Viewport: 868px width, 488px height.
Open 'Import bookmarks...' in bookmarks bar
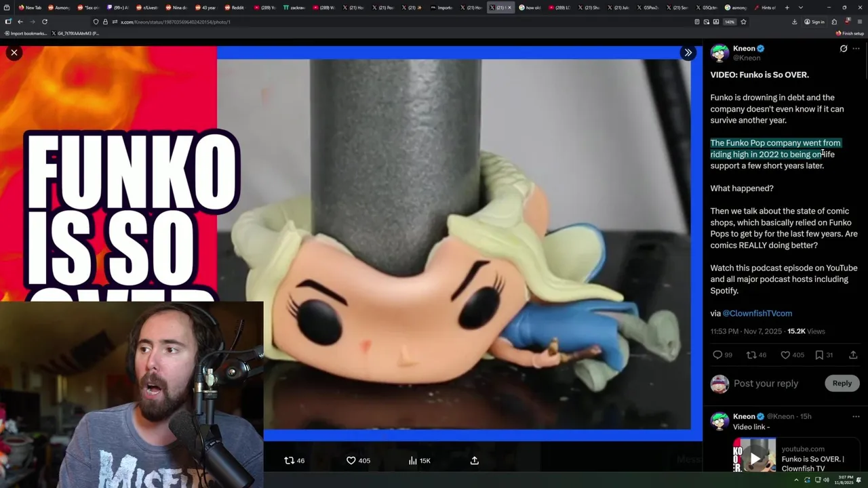(25, 33)
